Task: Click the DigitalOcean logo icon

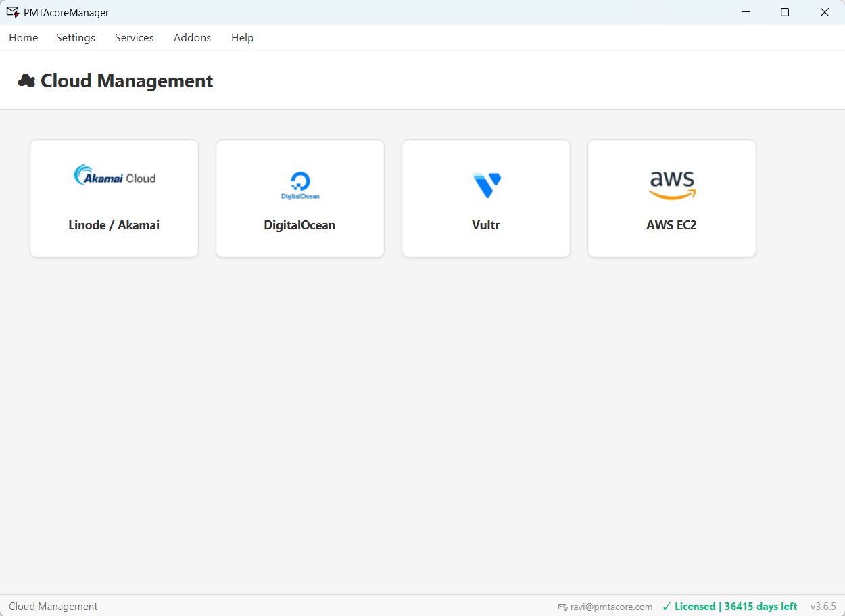Action: (x=300, y=185)
